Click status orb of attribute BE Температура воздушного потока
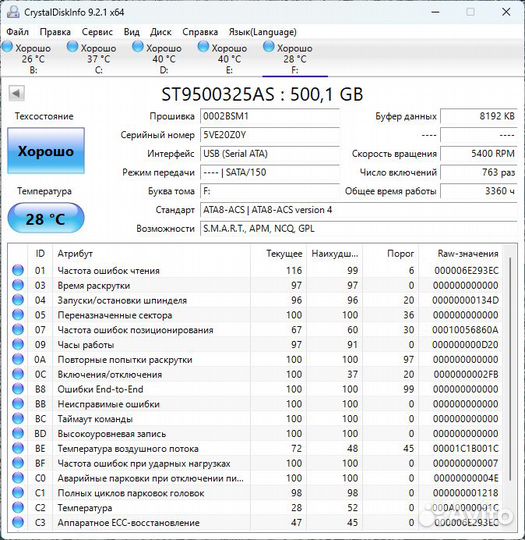 coord(18,448)
